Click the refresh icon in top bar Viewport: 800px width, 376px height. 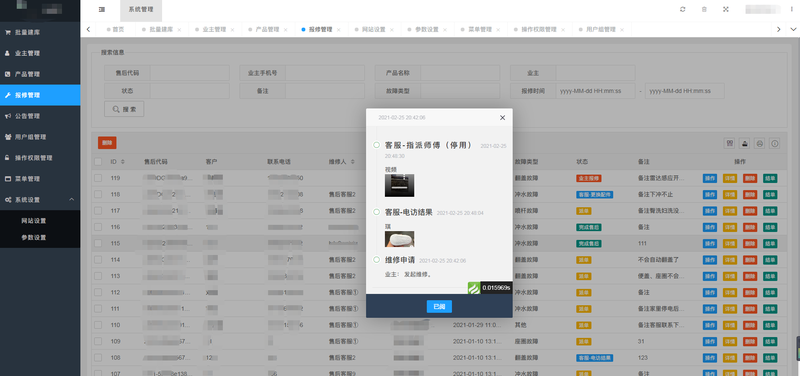(683, 9)
